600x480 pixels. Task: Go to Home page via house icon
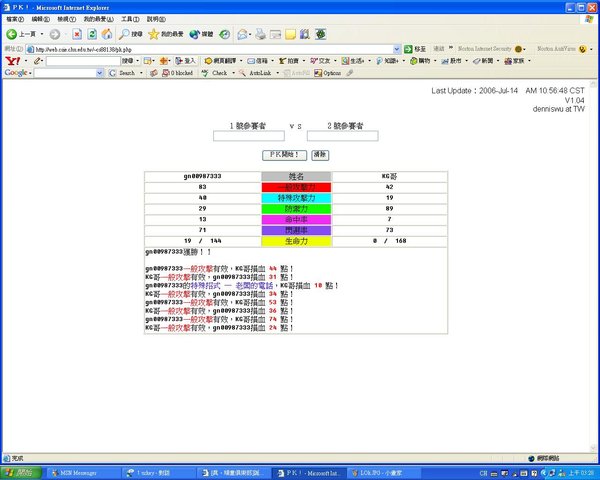pyautogui.click(x=107, y=34)
